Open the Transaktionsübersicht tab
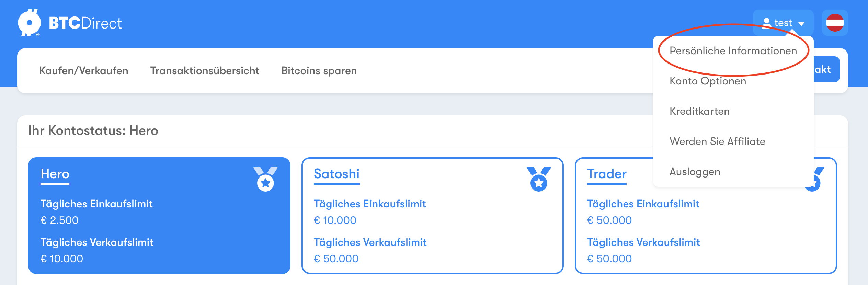The width and height of the screenshot is (868, 285). 205,71
